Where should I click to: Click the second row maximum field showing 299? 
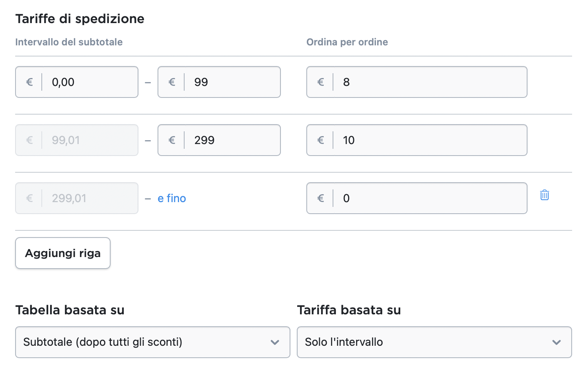(232, 140)
